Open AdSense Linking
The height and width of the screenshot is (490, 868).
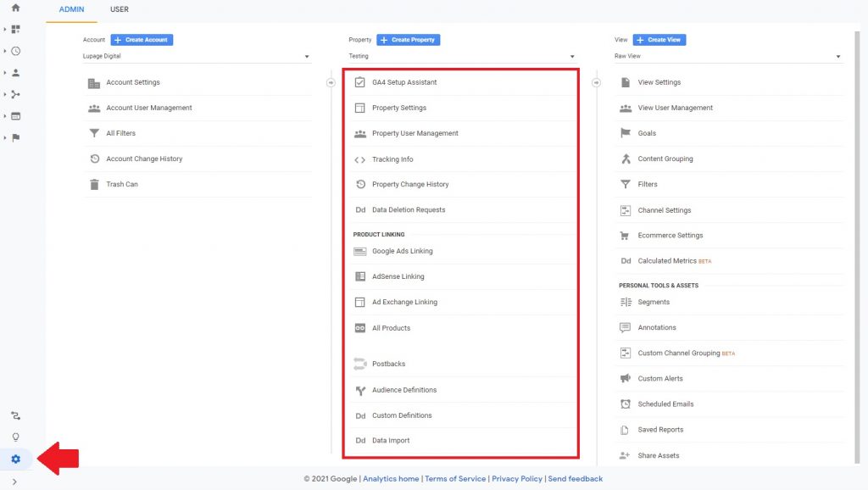click(x=398, y=276)
